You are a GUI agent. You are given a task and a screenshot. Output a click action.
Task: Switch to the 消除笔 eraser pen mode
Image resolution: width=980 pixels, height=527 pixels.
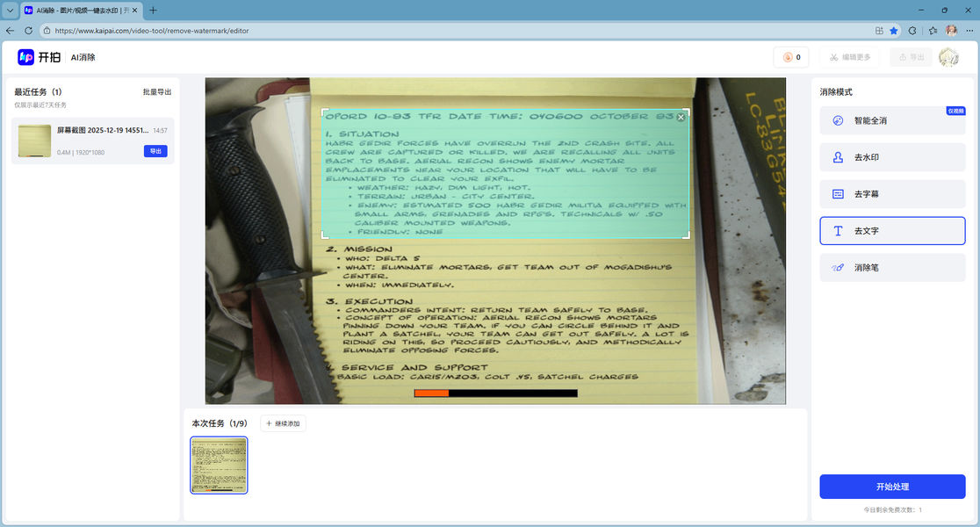pos(892,267)
